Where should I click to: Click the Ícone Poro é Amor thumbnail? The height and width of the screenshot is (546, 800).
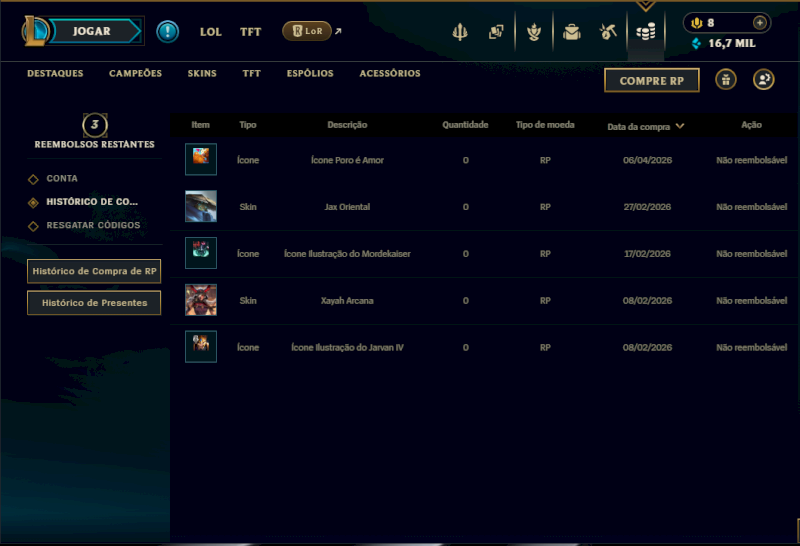pyautogui.click(x=201, y=159)
